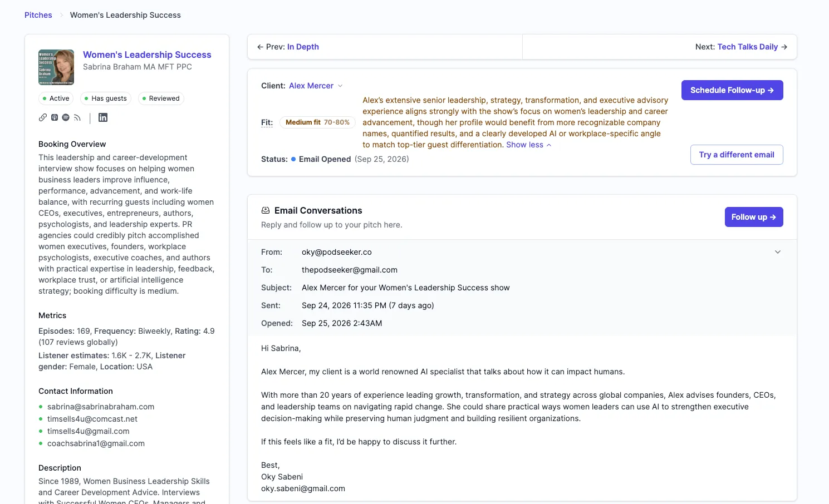
Task: Click the Reviewed badge
Action: tap(161, 98)
